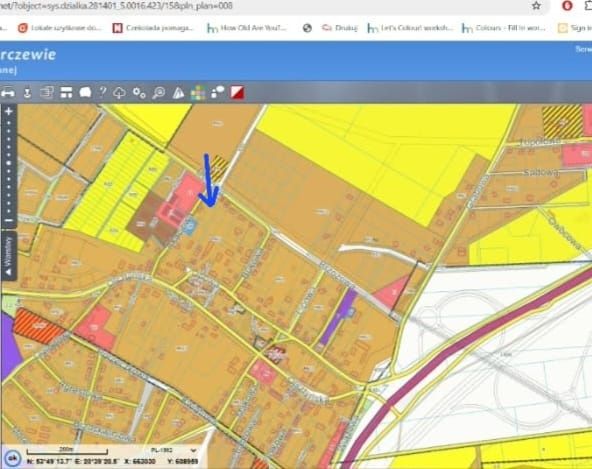Click the zoom level slider handle
The width and height of the screenshot is (592, 469).
click(8, 164)
